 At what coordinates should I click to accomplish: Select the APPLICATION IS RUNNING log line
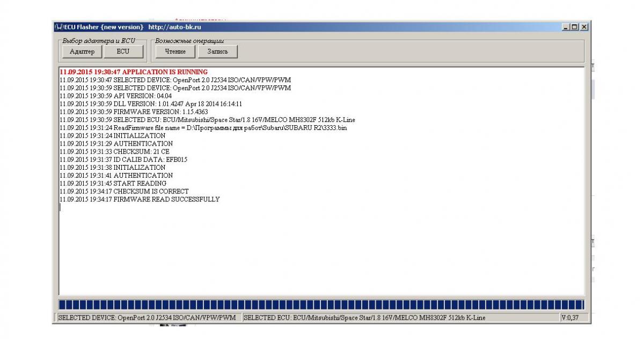pos(134,71)
